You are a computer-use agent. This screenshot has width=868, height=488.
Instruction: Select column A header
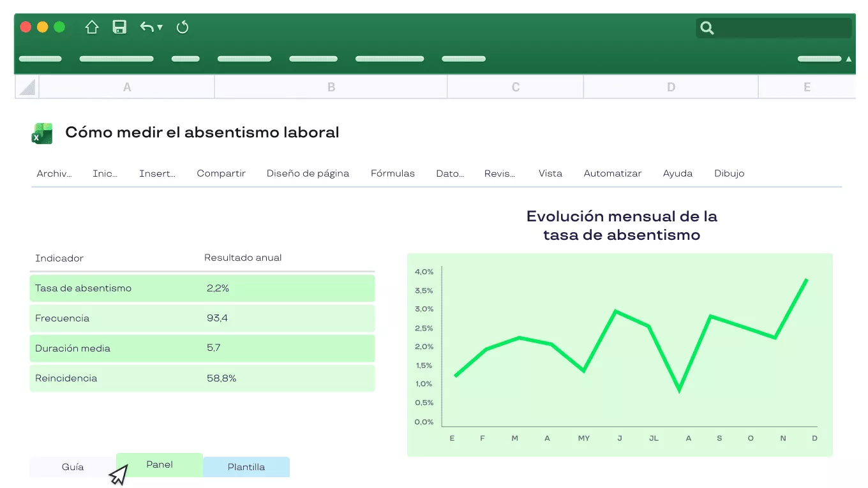[x=127, y=87]
